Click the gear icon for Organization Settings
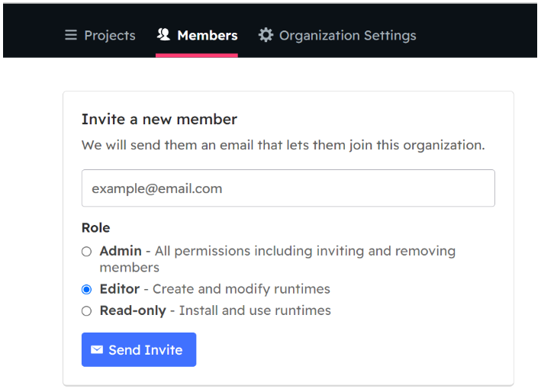This screenshot has width=541, height=392. pyautogui.click(x=266, y=35)
